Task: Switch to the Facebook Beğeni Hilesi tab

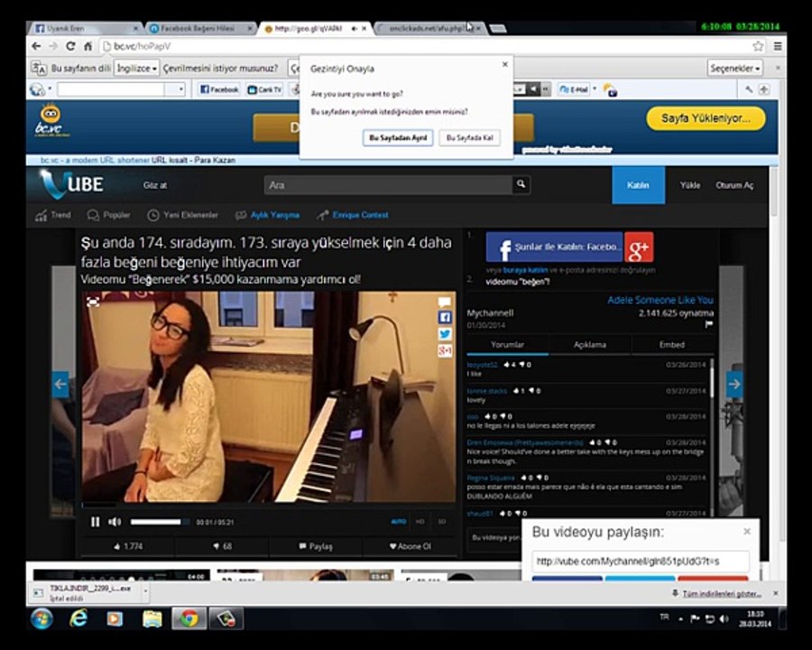Action: click(x=199, y=29)
